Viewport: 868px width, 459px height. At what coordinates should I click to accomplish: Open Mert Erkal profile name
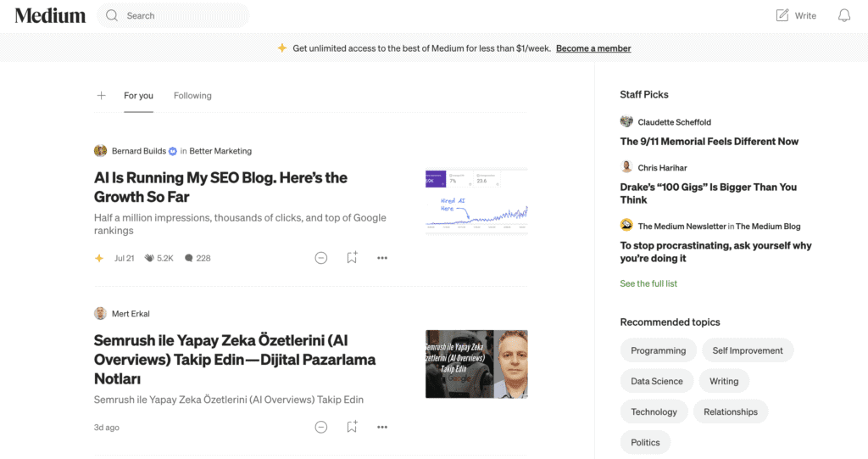131,313
